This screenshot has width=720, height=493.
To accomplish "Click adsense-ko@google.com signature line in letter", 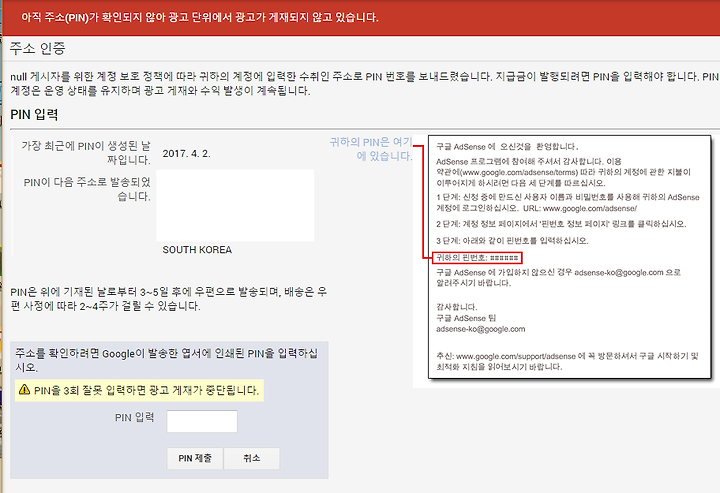I will coord(481,329).
